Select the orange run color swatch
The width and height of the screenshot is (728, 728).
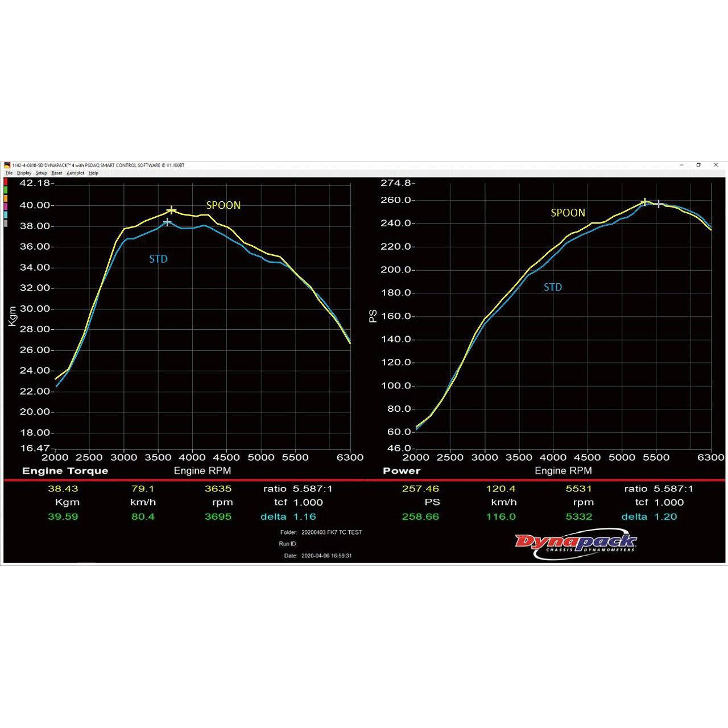tap(6, 198)
